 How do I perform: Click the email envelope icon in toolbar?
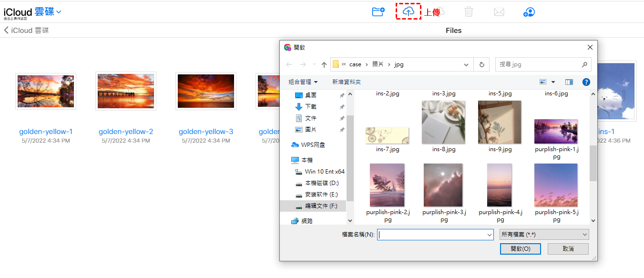coord(499,12)
